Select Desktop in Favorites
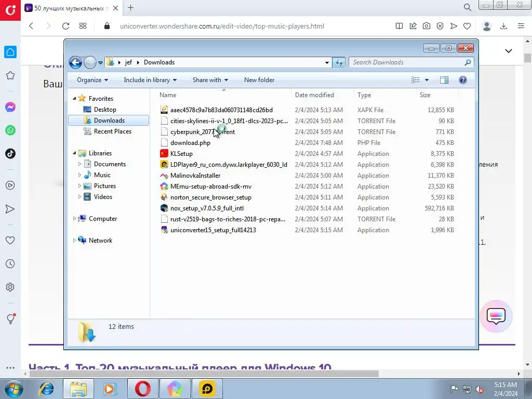This screenshot has width=532, height=399. [x=105, y=110]
